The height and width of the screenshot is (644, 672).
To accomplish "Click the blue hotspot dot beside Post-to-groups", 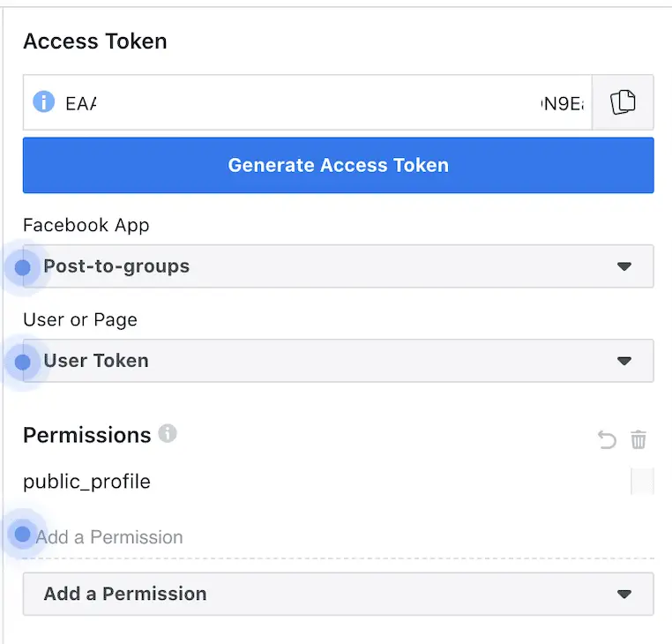I will [x=22, y=267].
